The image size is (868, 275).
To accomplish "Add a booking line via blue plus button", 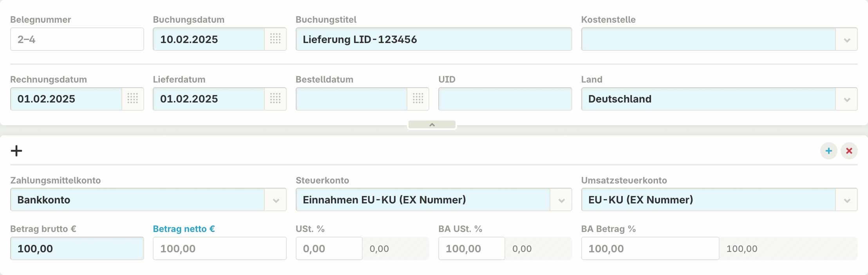I will tap(828, 151).
